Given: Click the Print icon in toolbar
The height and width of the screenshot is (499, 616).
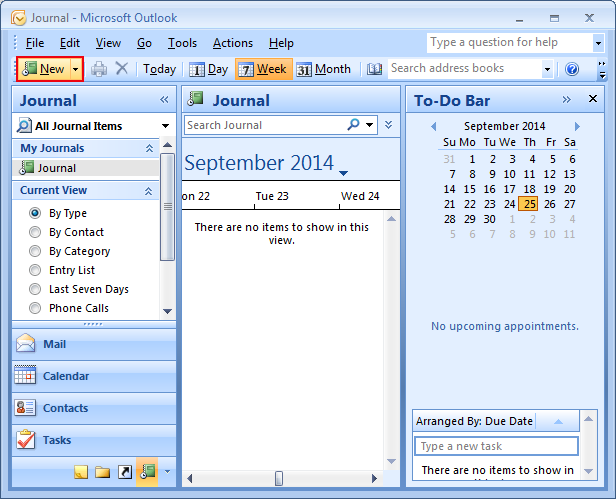Looking at the screenshot, I should (99, 69).
